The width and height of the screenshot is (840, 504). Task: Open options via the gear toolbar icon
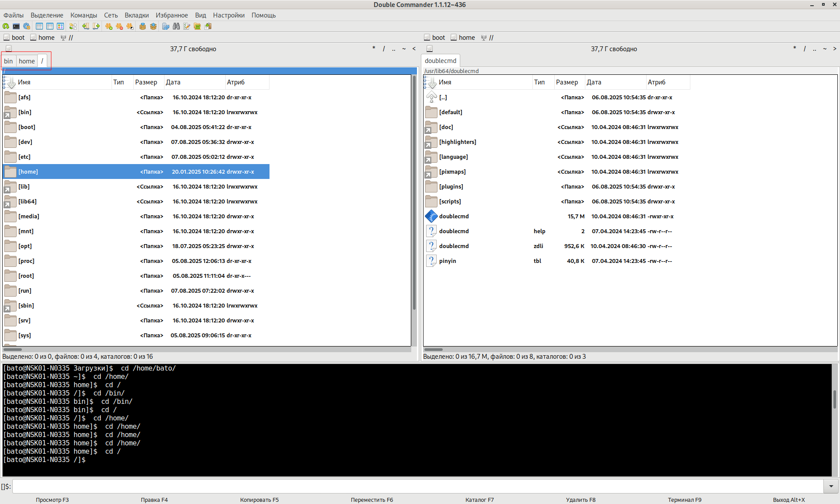click(27, 26)
